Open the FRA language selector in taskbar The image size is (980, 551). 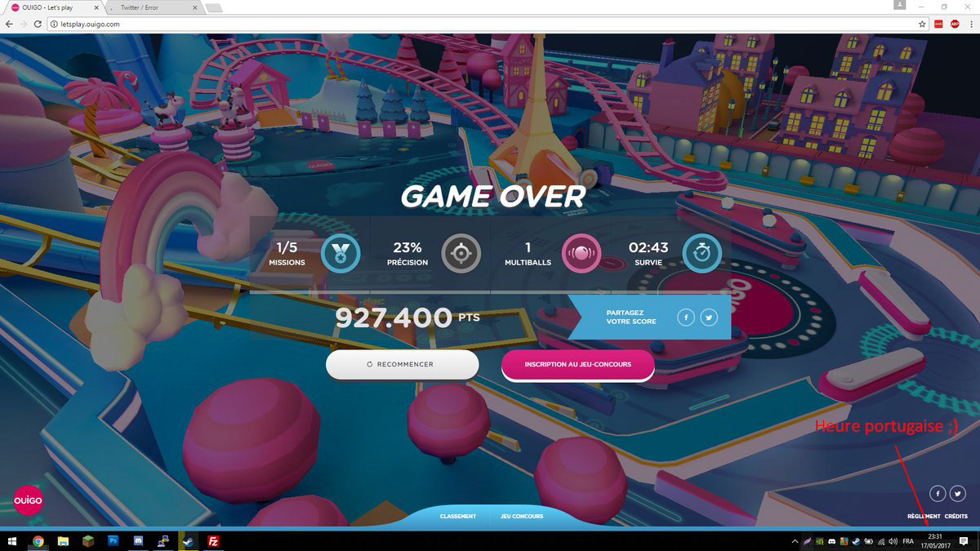point(907,541)
